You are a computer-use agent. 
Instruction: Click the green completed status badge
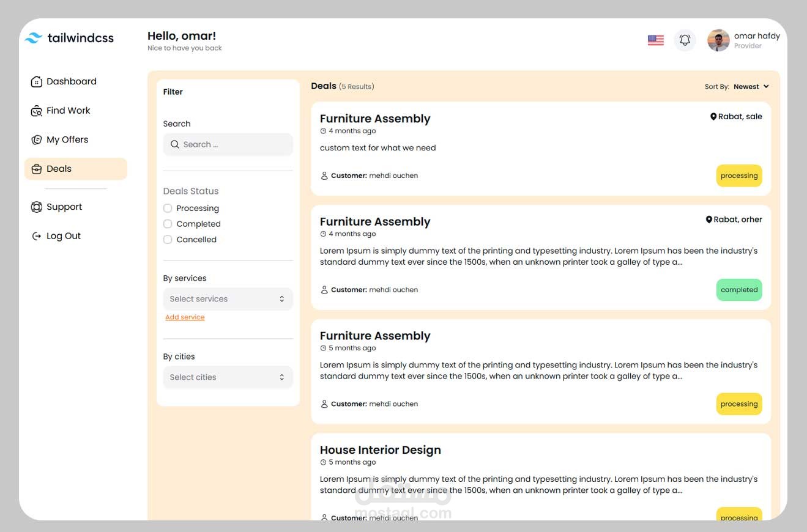click(738, 290)
